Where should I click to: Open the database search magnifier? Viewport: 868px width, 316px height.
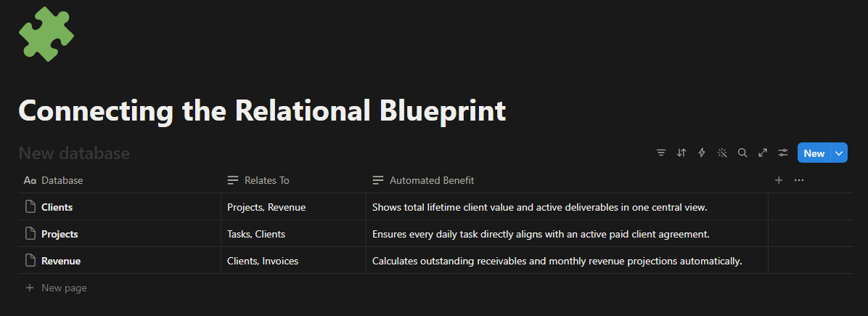coord(742,153)
